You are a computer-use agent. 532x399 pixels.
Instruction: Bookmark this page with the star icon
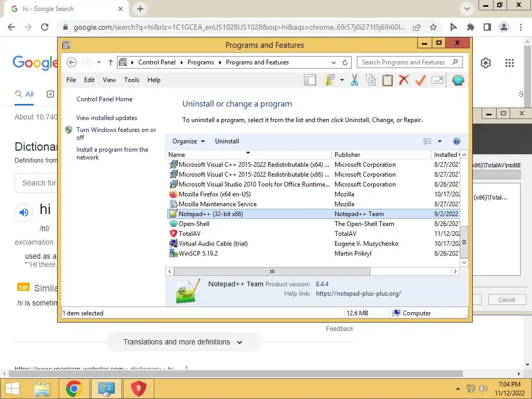point(433,27)
